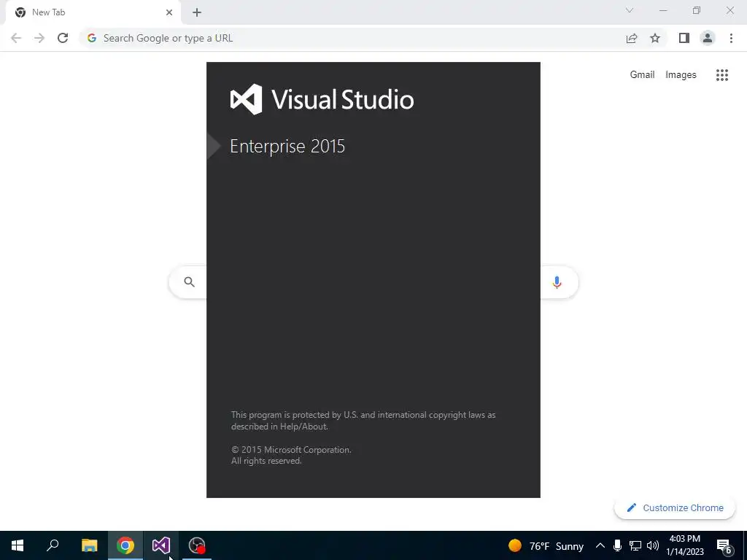Open the Chrome side panel
This screenshot has width=747, height=560.
pyautogui.click(x=684, y=38)
